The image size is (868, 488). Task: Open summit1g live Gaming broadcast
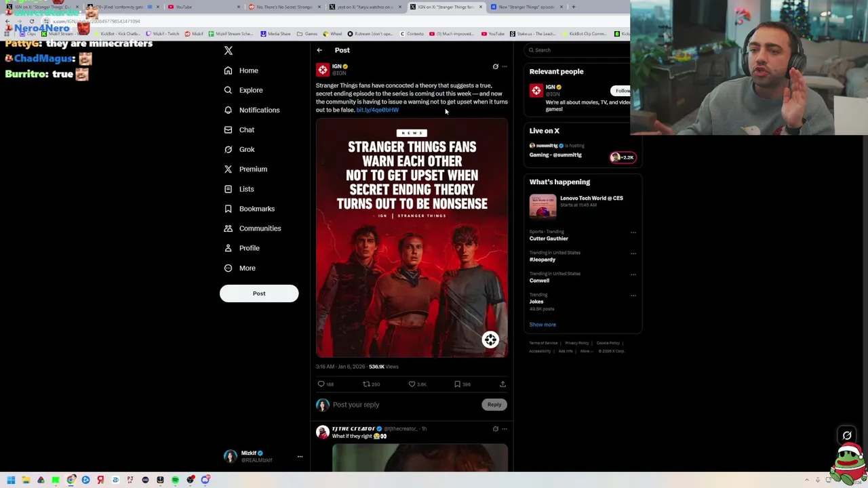point(555,155)
